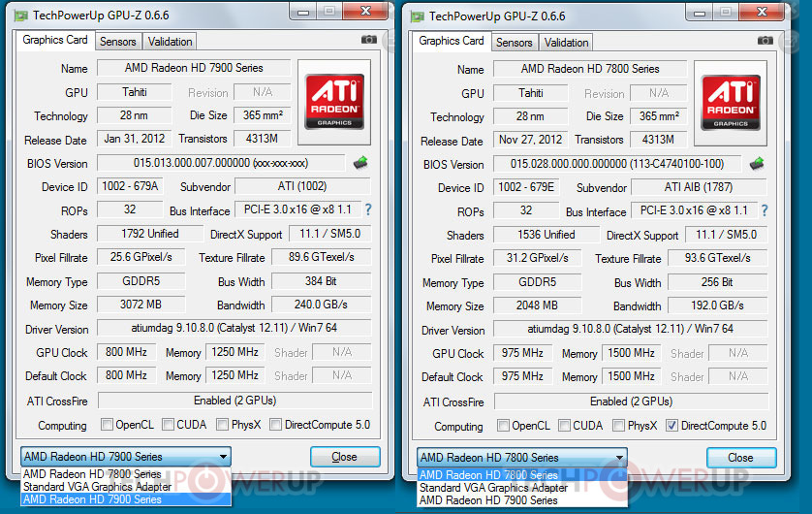
Task: Switch to the Validation tab in the left window
Action: [170, 42]
